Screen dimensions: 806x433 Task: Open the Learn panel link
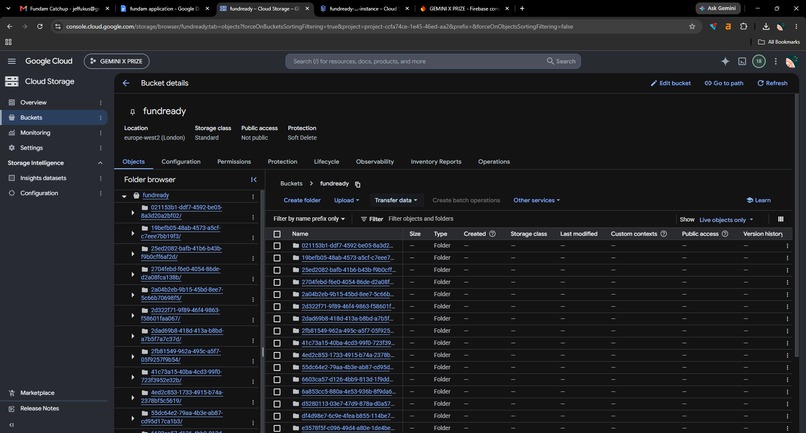[x=759, y=201]
